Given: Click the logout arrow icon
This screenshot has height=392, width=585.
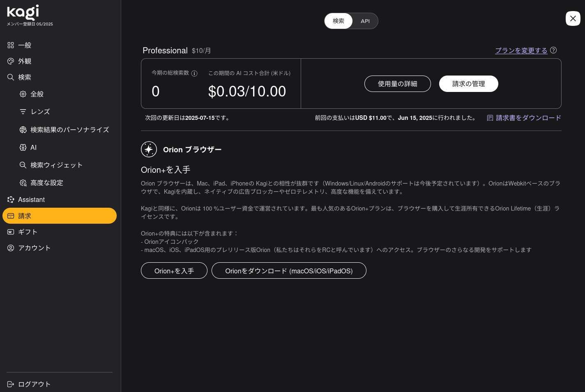Looking at the screenshot, I should [11, 384].
